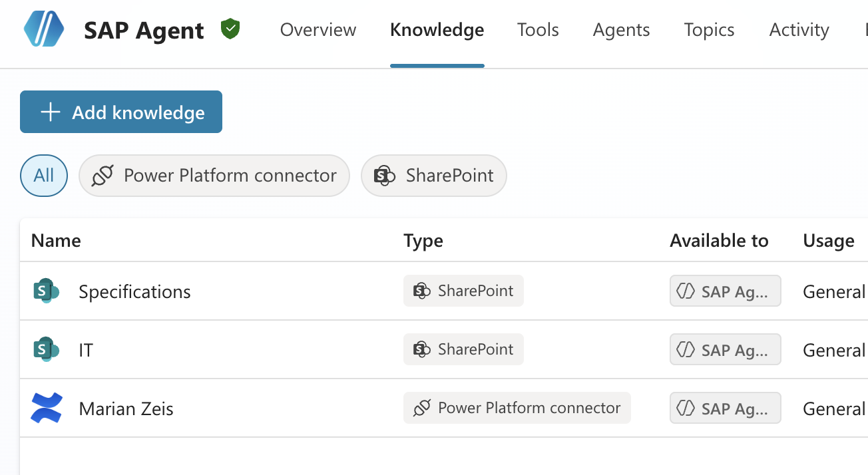Click the SharePoint type badge in IT row
868x475 pixels.
[463, 349]
